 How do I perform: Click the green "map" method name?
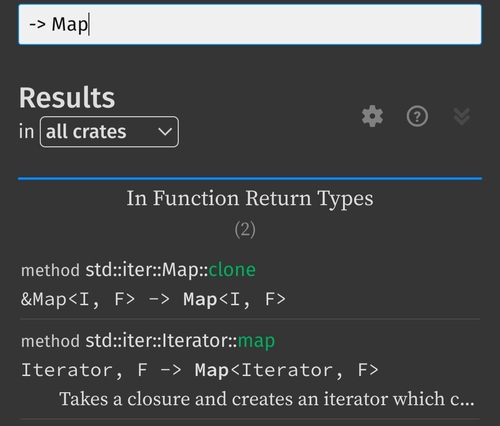click(256, 341)
